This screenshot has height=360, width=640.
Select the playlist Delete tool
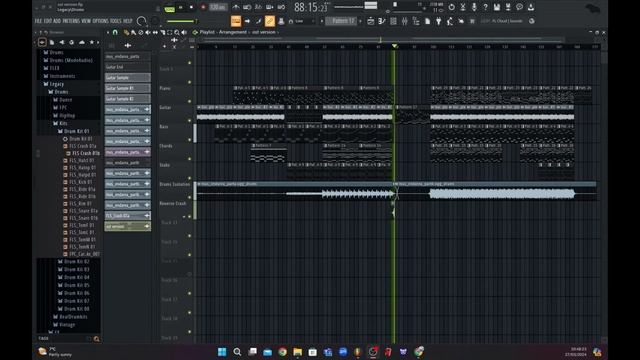(x=141, y=32)
